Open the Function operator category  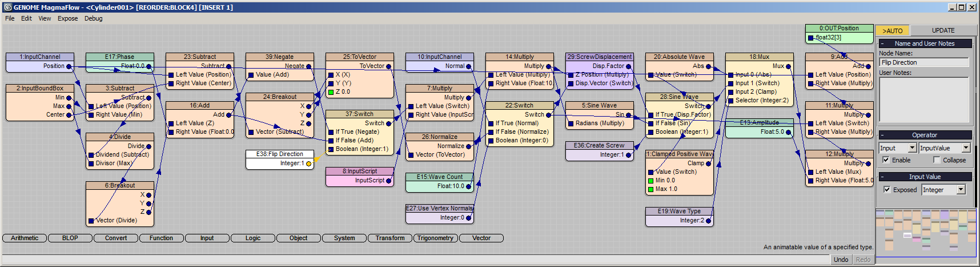(162, 238)
